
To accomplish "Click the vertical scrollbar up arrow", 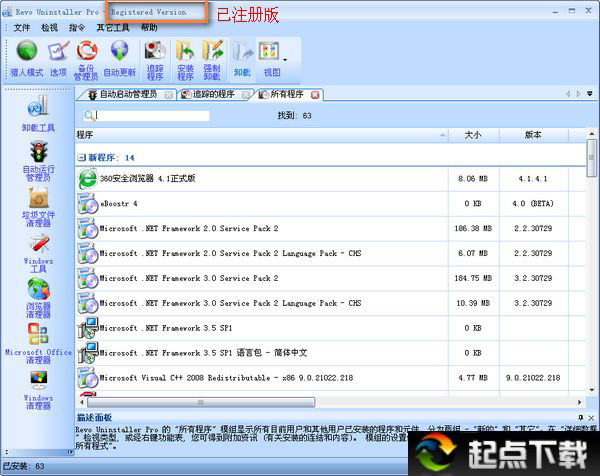I will (x=592, y=134).
